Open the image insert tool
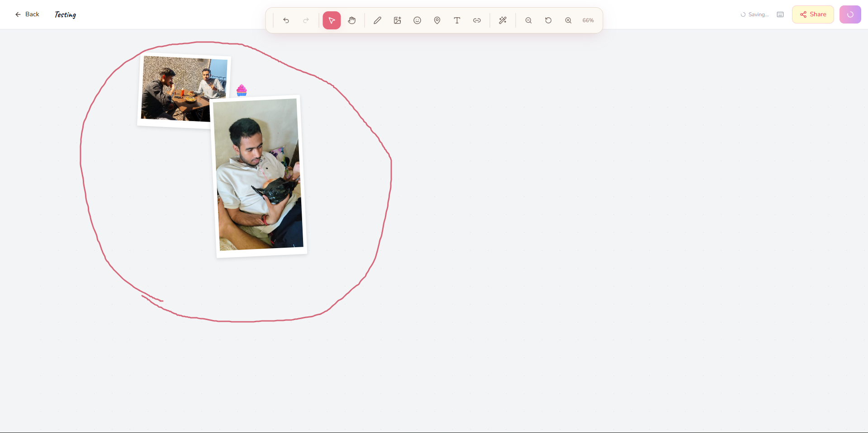Screen dimensions: 868x433 pos(397,20)
